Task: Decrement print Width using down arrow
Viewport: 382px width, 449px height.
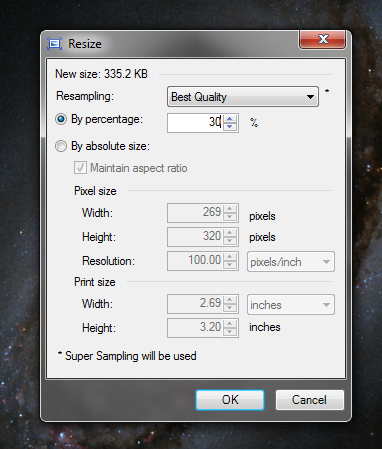Action: coord(230,308)
